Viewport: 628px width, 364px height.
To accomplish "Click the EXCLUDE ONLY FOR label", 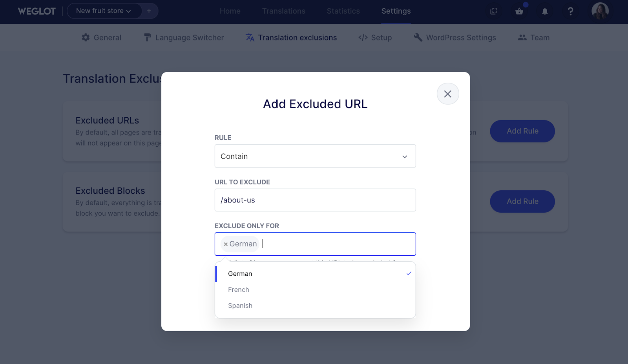I will coord(247,226).
